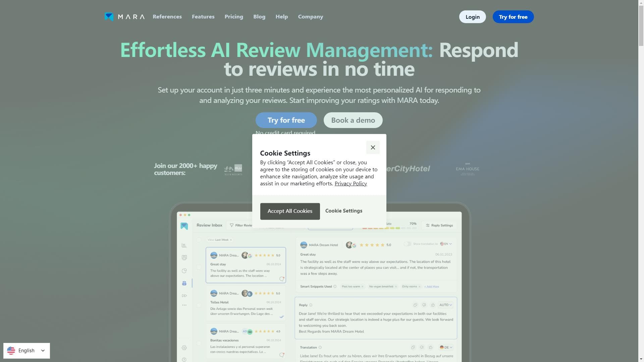The height and width of the screenshot is (362, 644).
Task: Click the page vertical scrollbar
Action: click(x=641, y=181)
